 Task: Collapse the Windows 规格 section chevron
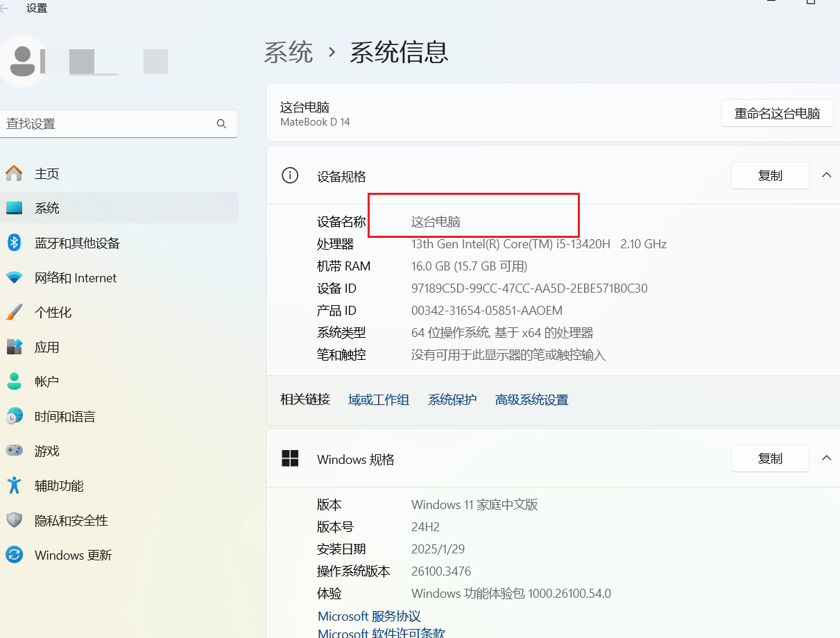[x=826, y=458]
